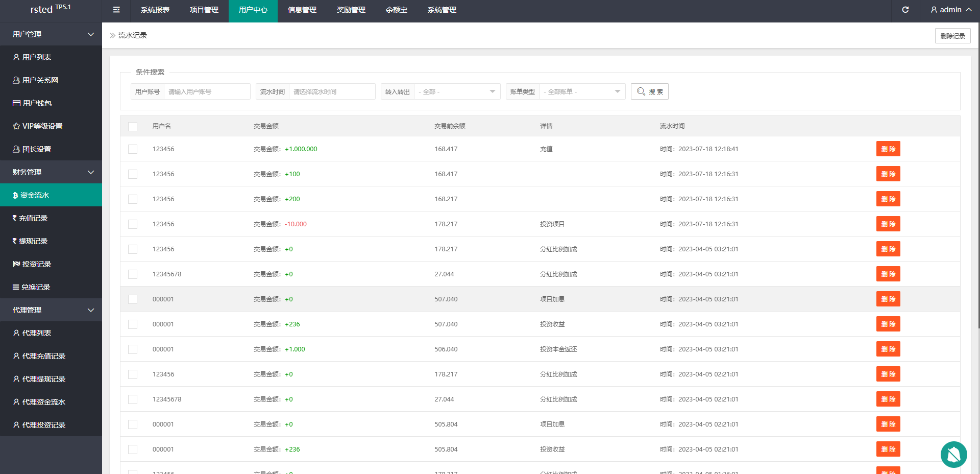
Task: Switch to 系统报表 top menu
Action: pyautogui.click(x=155, y=10)
